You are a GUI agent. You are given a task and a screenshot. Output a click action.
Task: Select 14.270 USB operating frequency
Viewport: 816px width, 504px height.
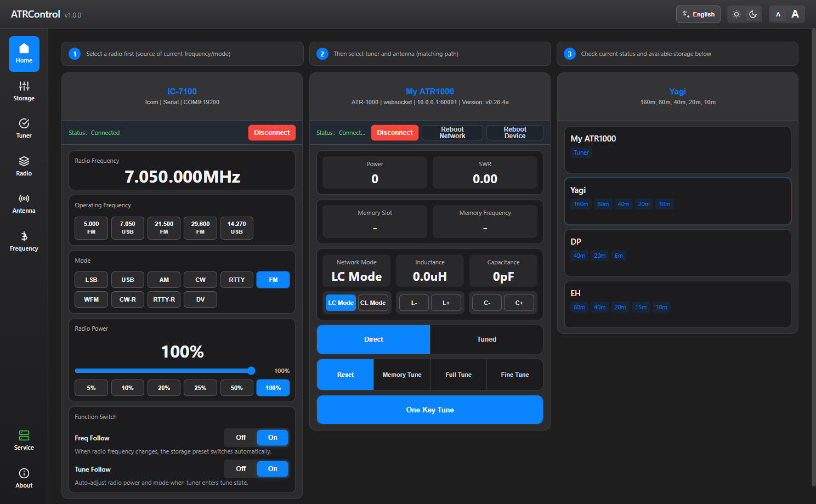pos(237,228)
